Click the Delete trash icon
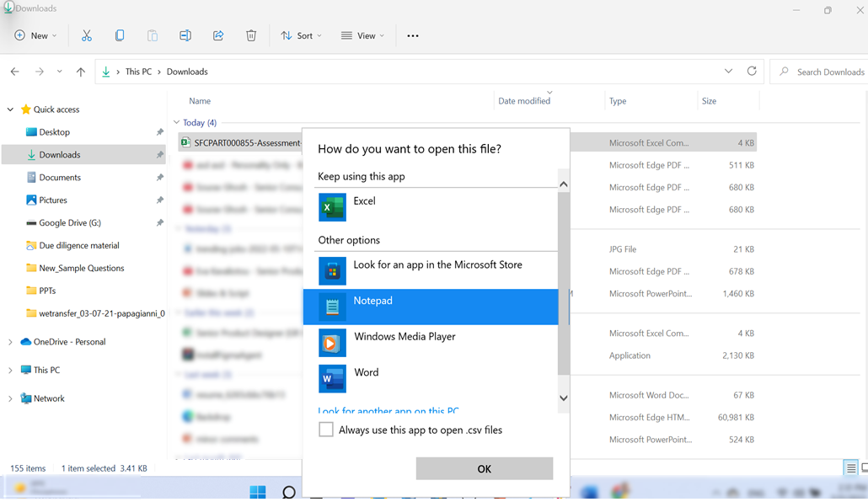 251,35
